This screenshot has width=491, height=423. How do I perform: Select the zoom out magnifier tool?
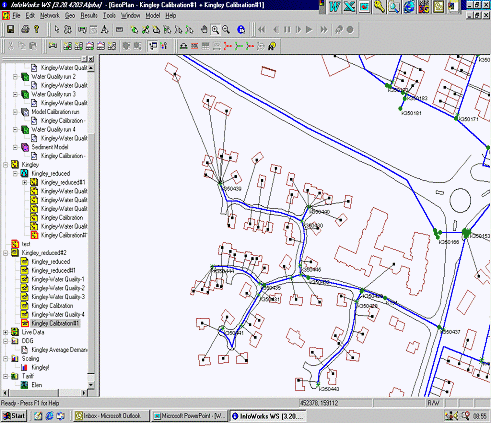pos(226,29)
